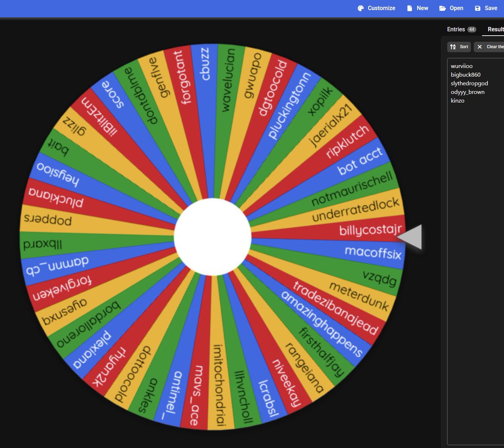Click the antimel_ wheel slice

[x=172, y=395]
